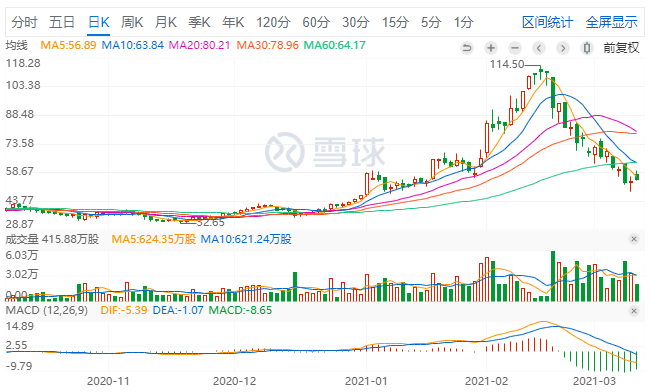Switch to the 1分 interval tab
The width and height of the screenshot is (655, 392).
(464, 22)
